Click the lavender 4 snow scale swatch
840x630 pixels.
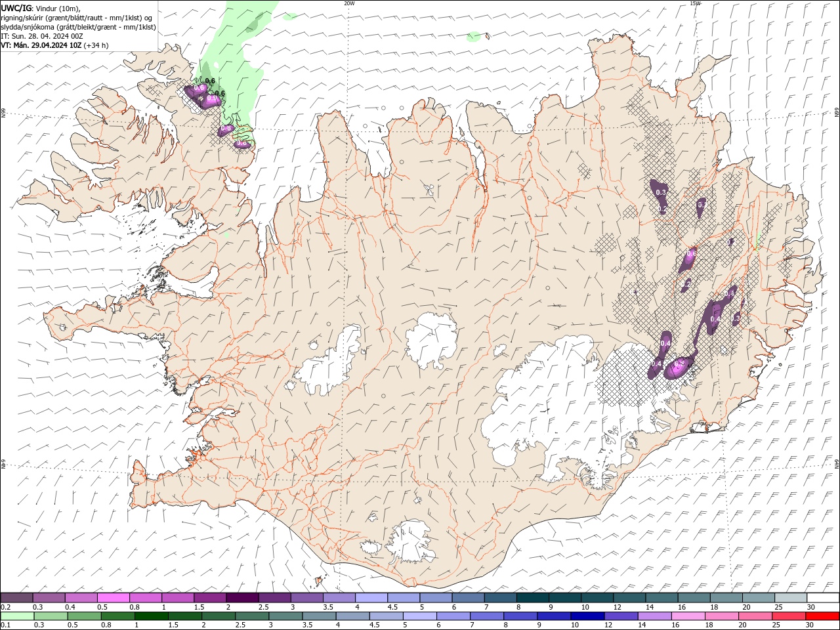click(371, 597)
